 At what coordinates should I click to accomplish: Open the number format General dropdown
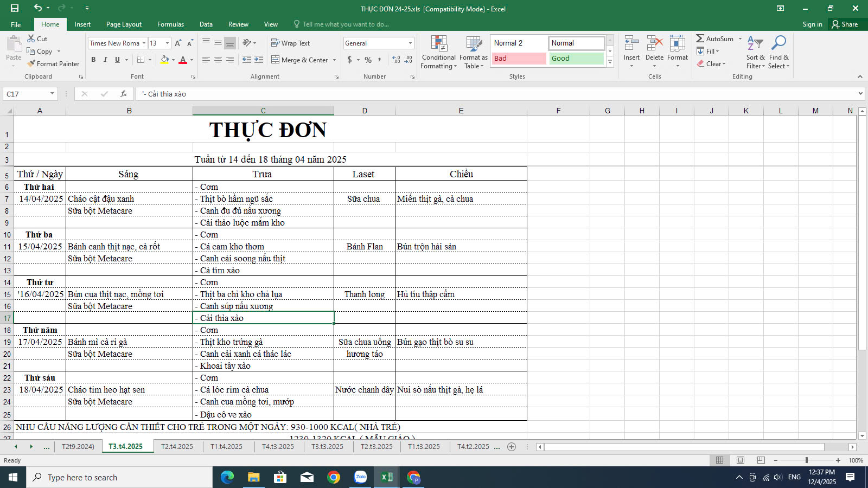point(410,43)
